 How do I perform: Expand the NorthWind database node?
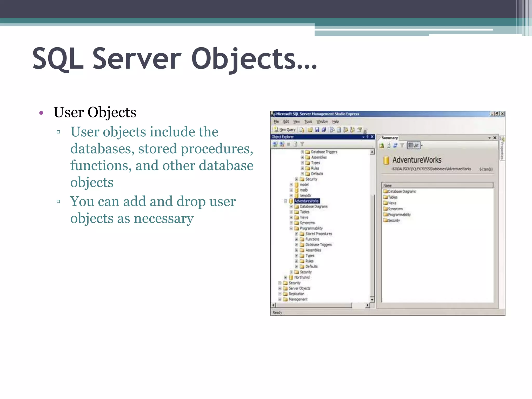285,277
